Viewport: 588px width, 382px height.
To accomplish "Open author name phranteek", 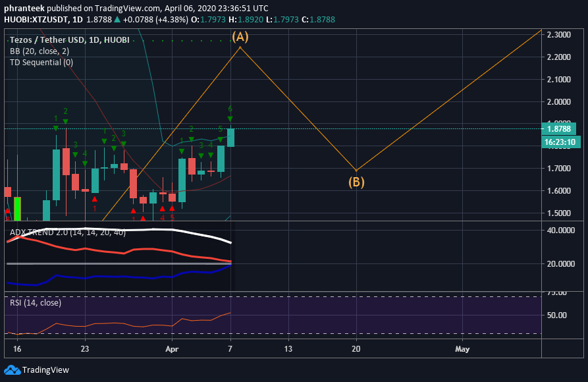I will pos(24,9).
